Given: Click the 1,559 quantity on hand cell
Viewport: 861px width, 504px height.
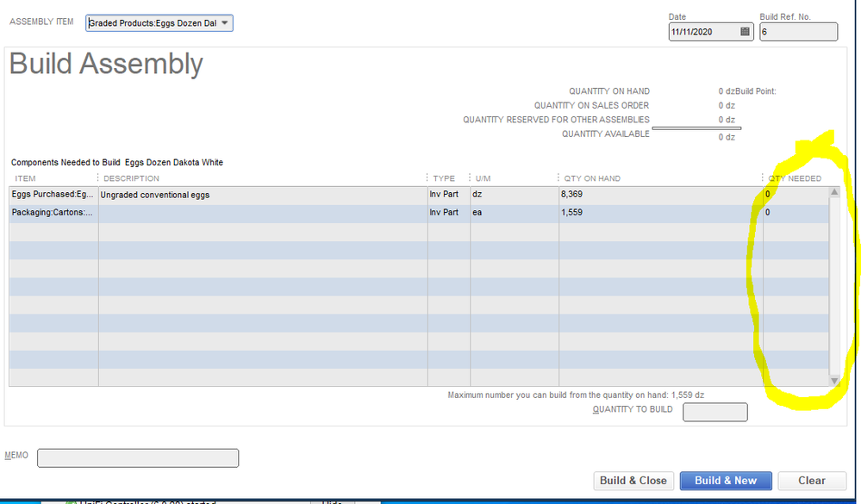Looking at the screenshot, I should click(x=660, y=213).
